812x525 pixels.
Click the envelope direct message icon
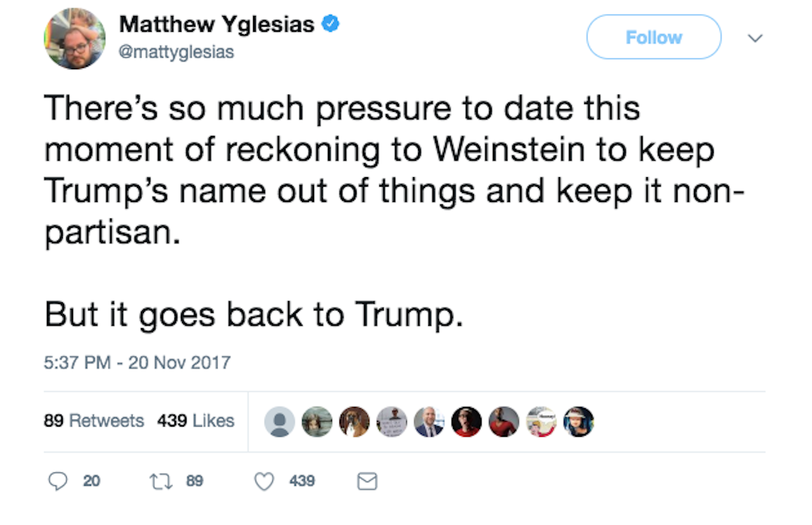[367, 482]
